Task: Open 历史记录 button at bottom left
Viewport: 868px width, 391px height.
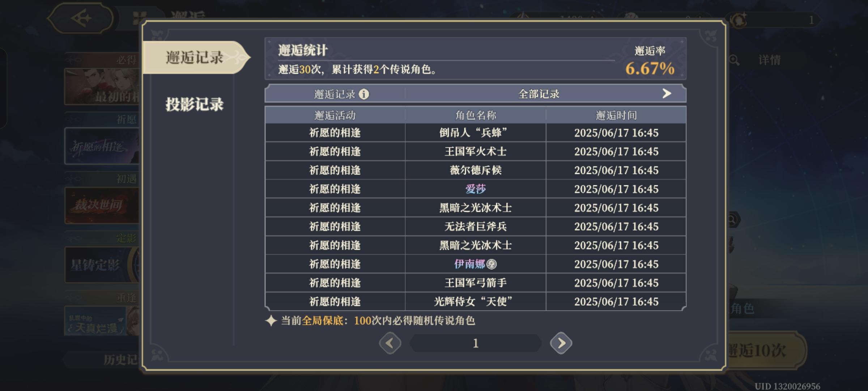Action: [120, 360]
